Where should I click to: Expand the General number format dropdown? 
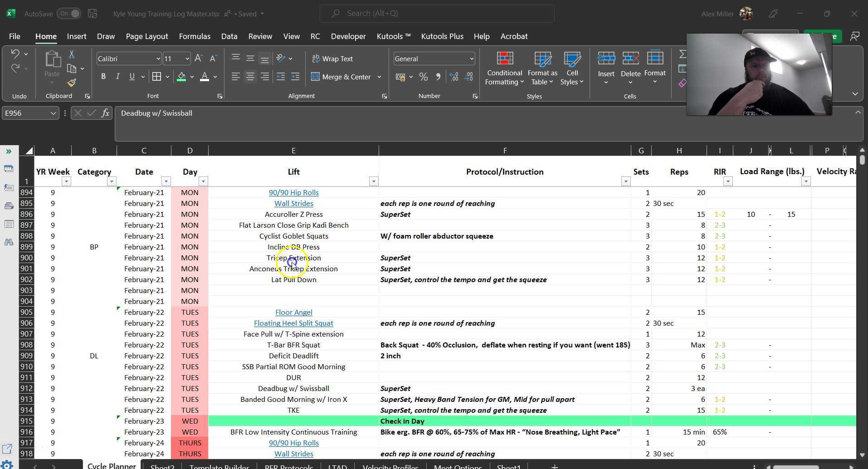point(471,59)
